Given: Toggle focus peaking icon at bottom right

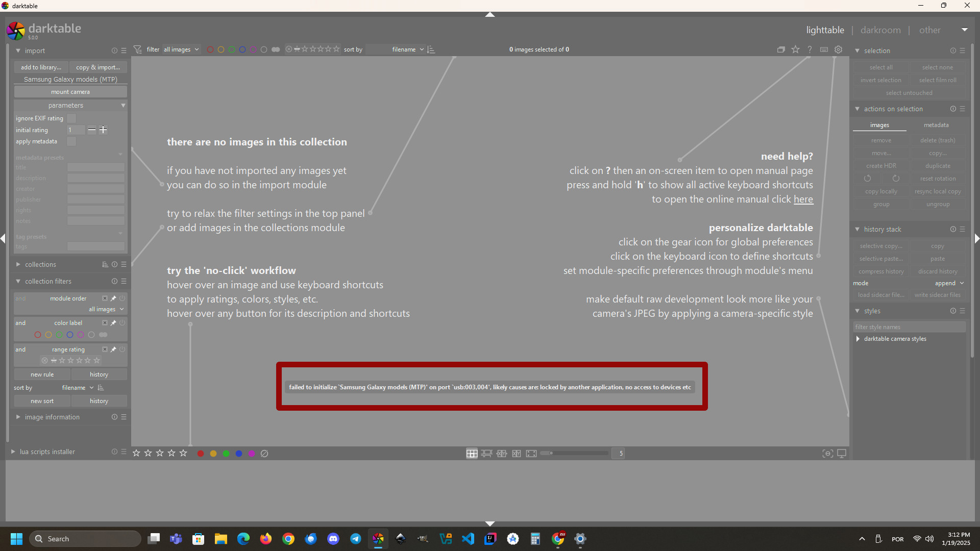Looking at the screenshot, I should click(827, 454).
